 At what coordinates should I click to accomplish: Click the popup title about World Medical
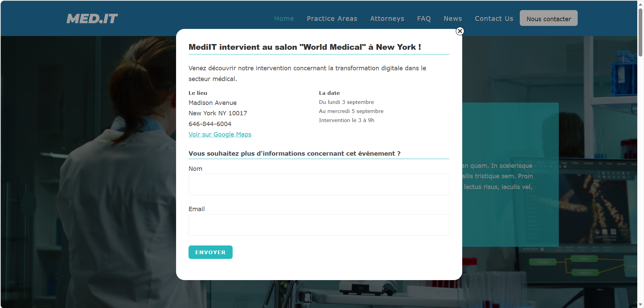tap(304, 47)
